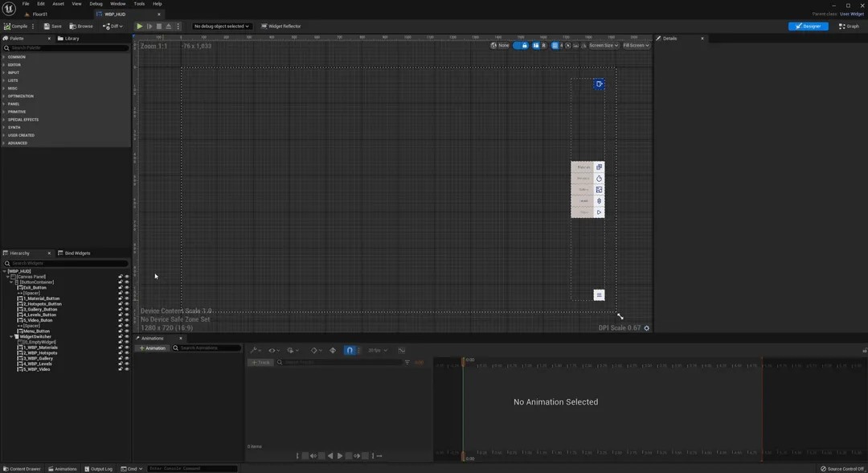868x473 pixels.
Task: Switch to the Floor01 tab
Action: click(x=39, y=14)
